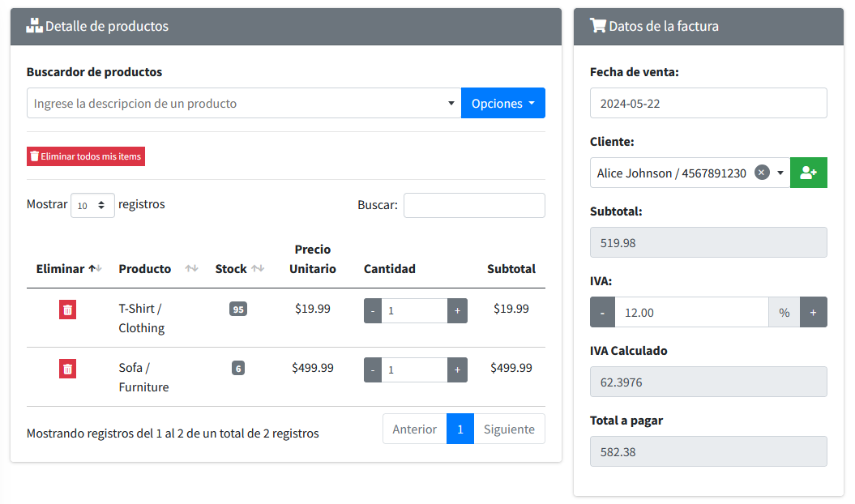855x504 pixels.
Task: Decrease the Sofa quantity by one
Action: coord(373,369)
